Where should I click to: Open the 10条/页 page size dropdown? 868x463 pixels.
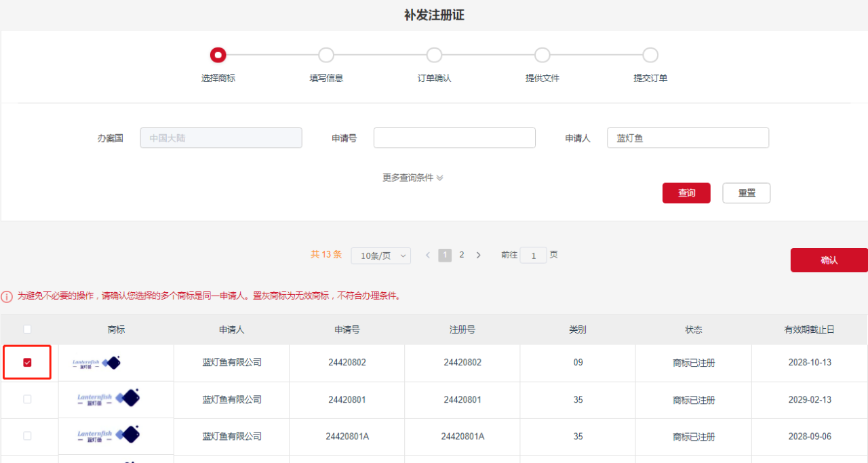[x=381, y=256]
